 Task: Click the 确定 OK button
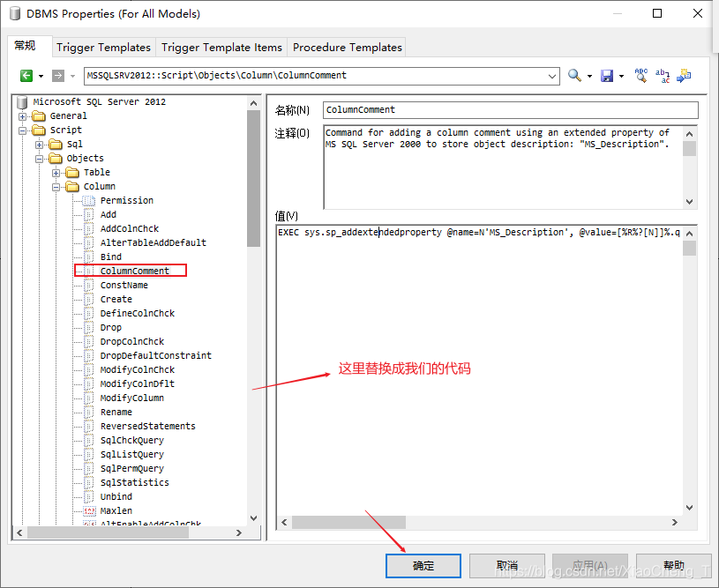pos(423,566)
